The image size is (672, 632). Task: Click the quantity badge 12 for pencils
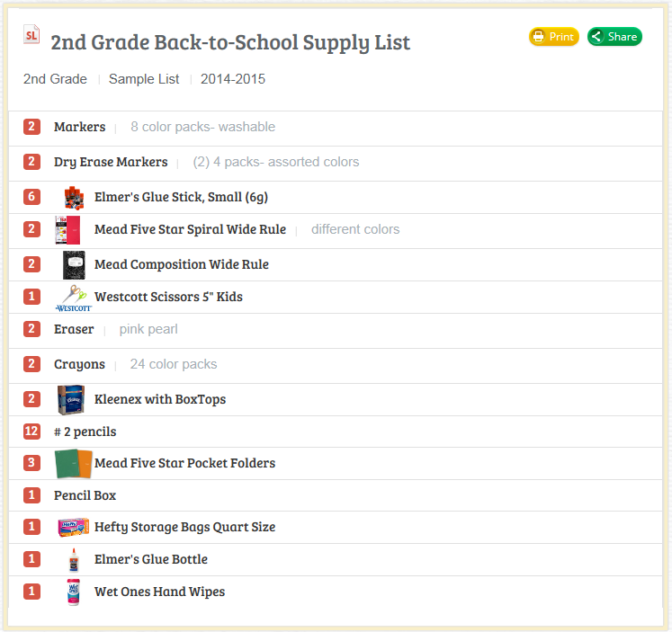31,432
